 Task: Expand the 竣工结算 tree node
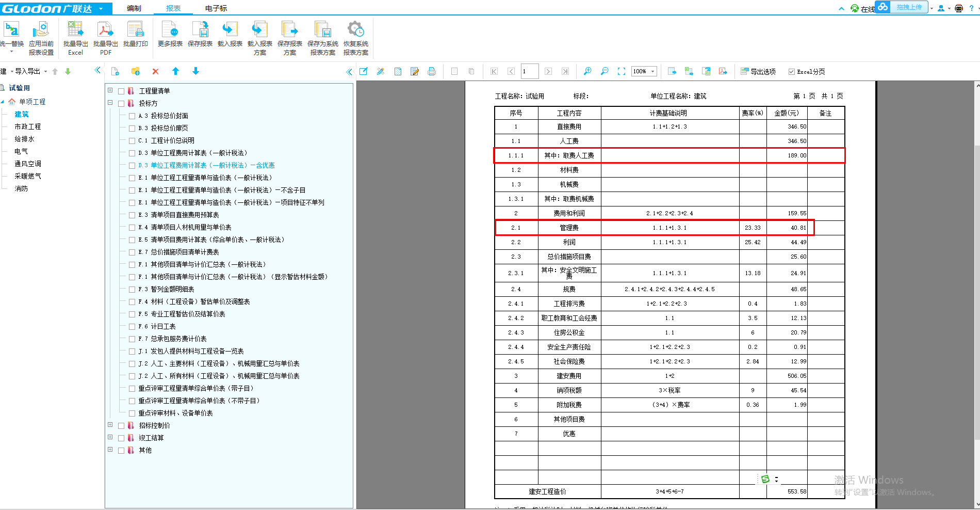point(110,437)
